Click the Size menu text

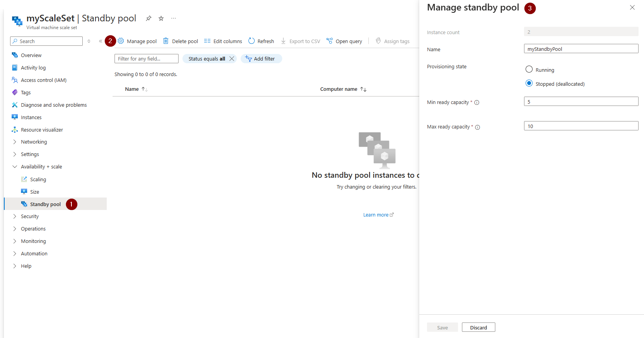coord(35,192)
